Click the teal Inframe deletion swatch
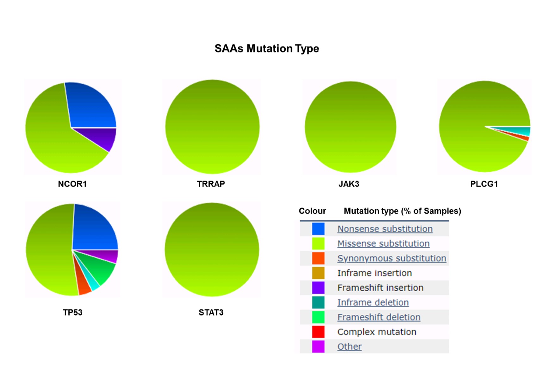Viewport: 555px width, 392px height. click(x=318, y=303)
